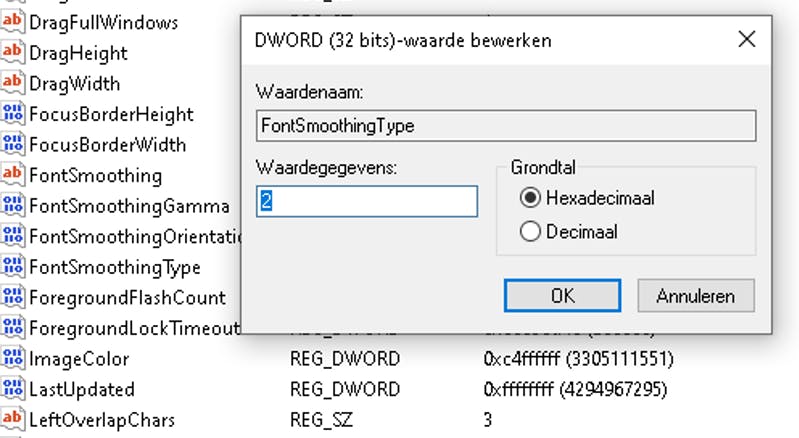Screen dimensions: 799x438
Task: Select the ForegroundFlashCount value icon
Action: [x=13, y=297]
